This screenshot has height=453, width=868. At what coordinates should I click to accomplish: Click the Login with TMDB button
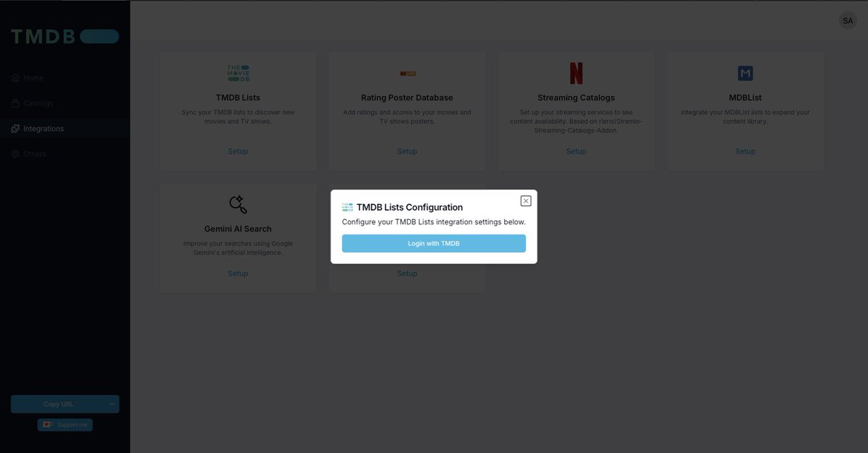(x=434, y=243)
